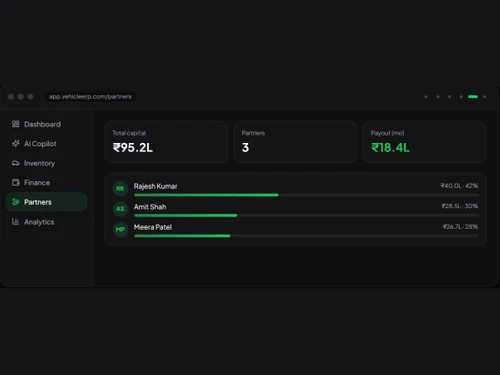Click the Analytics bar chart icon
500x375 pixels.
point(16,221)
